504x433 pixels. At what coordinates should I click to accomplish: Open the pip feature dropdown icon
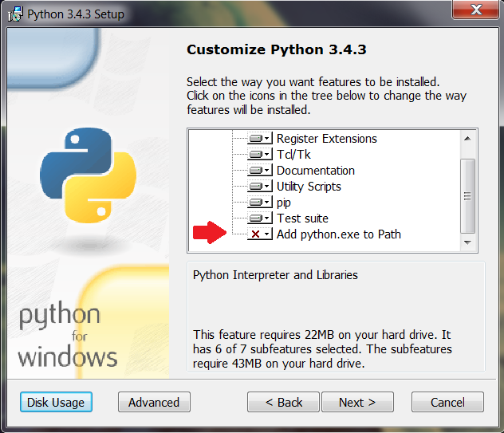(x=260, y=203)
